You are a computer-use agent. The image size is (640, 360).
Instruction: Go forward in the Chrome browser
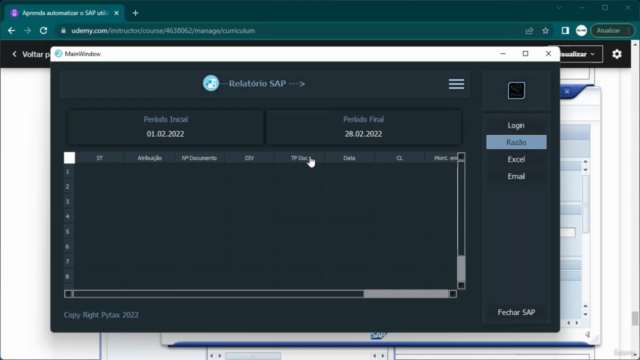pyautogui.click(x=27, y=31)
